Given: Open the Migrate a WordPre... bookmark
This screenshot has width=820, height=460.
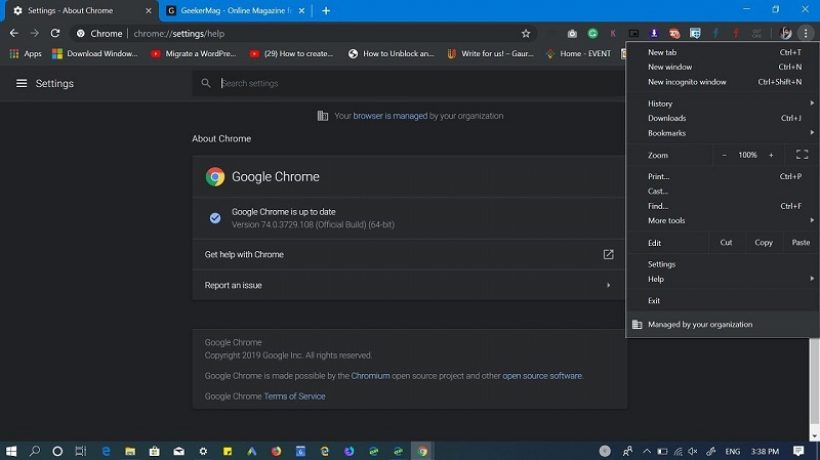Looking at the screenshot, I should tap(193, 53).
